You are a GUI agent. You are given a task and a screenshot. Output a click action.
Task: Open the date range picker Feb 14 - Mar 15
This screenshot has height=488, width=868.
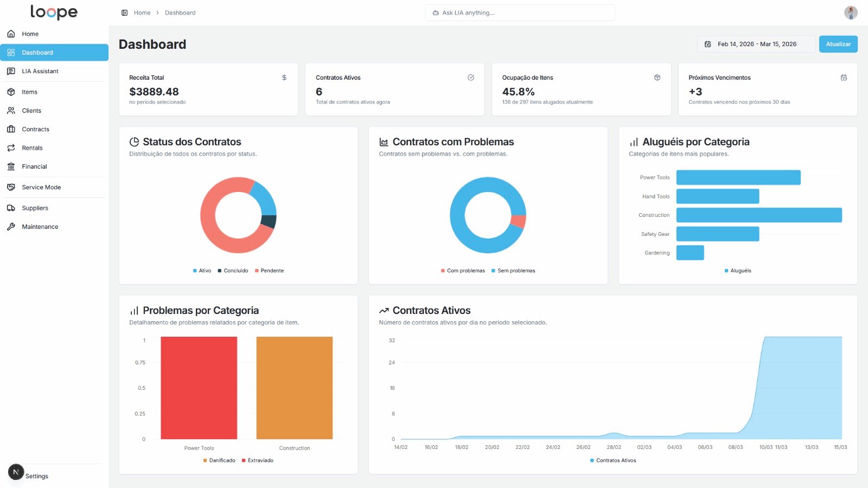(756, 44)
